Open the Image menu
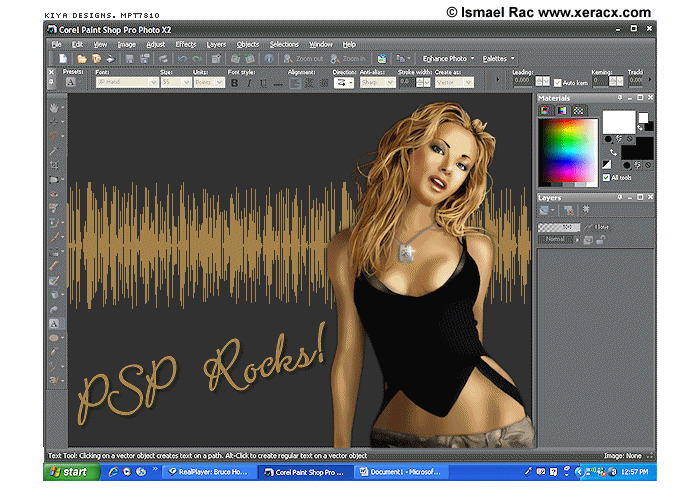Image resolution: width=700 pixels, height=500 pixels. click(126, 44)
